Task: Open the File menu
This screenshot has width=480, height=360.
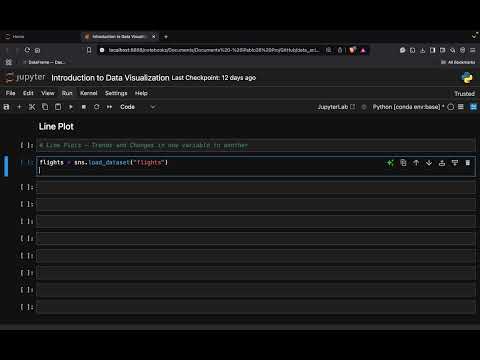Action: coord(11,93)
